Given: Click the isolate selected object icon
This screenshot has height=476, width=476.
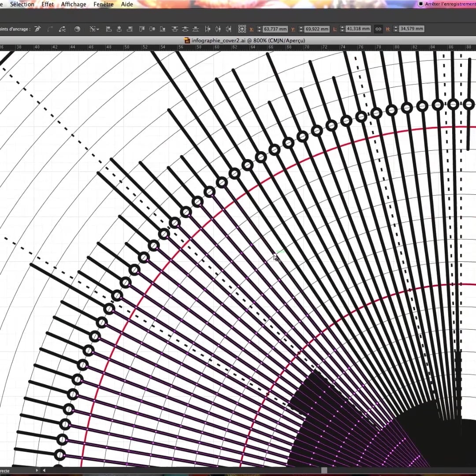Looking at the screenshot, I should 78,29.
